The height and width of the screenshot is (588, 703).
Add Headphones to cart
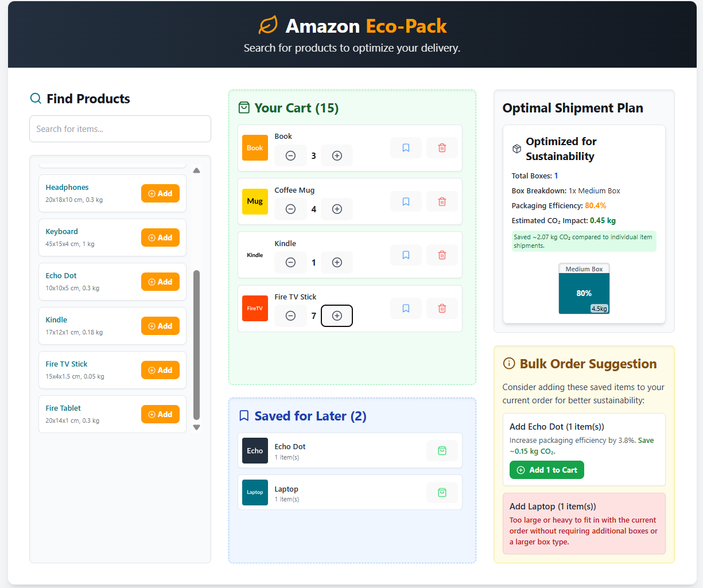[x=160, y=193]
